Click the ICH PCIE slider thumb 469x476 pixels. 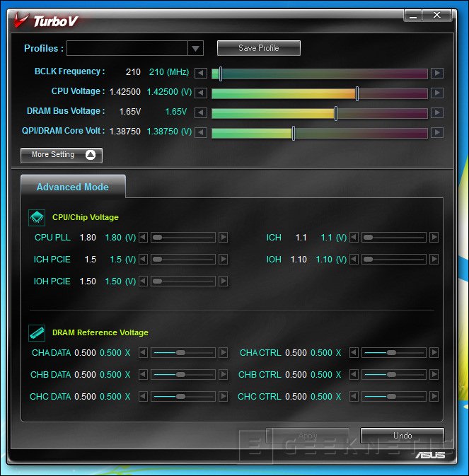click(x=157, y=260)
